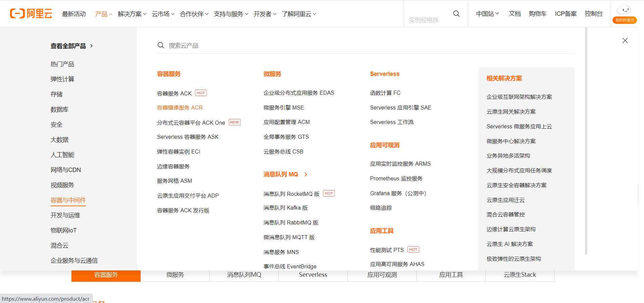The height and width of the screenshot is (303, 644).
Task: Click the 搜索云产品 search field
Action: (x=366, y=45)
